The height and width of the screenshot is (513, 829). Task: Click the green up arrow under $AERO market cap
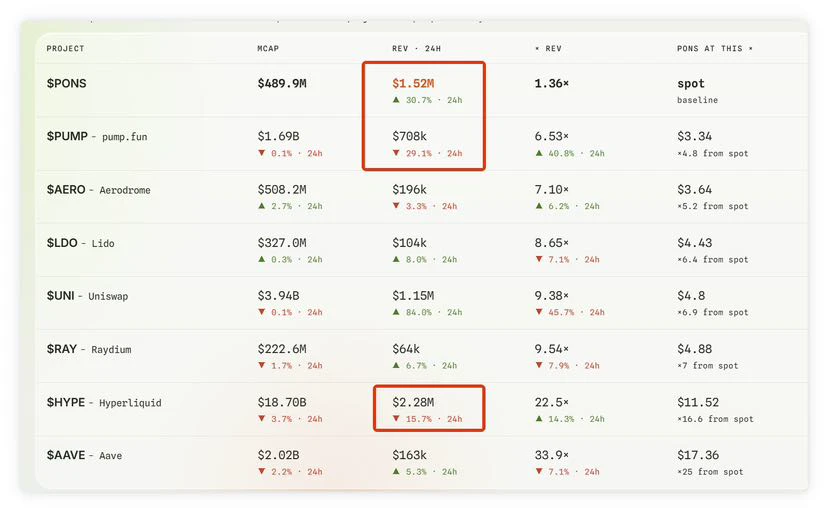click(261, 206)
